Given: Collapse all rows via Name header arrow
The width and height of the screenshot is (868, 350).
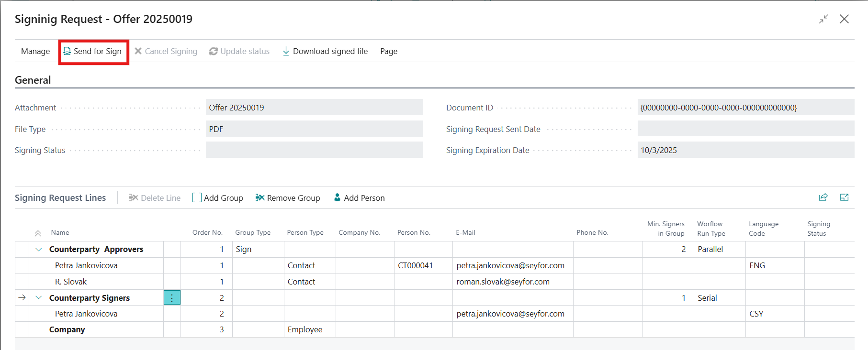Looking at the screenshot, I should 38,233.
